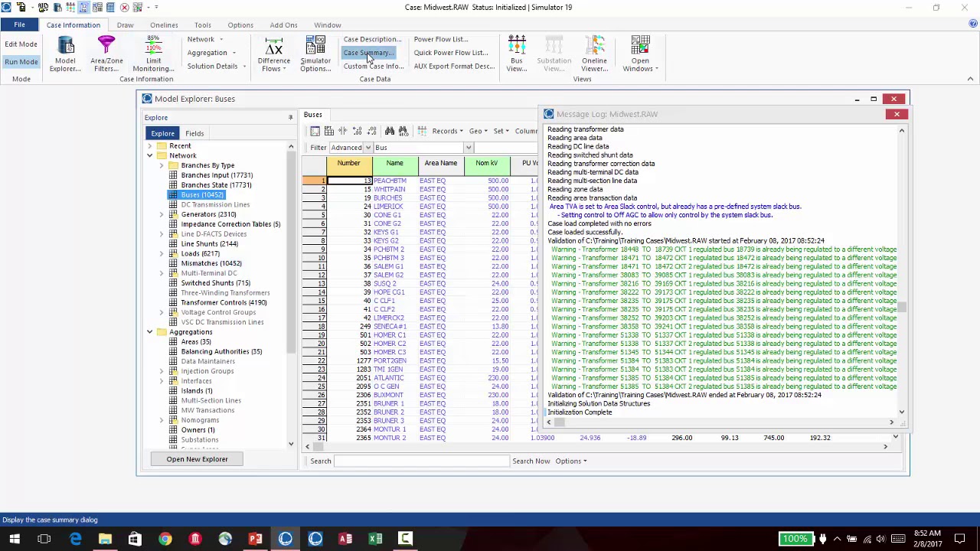Open Limit Monitoring settings icon
Screen dimensions: 980x551
pyautogui.click(x=153, y=47)
